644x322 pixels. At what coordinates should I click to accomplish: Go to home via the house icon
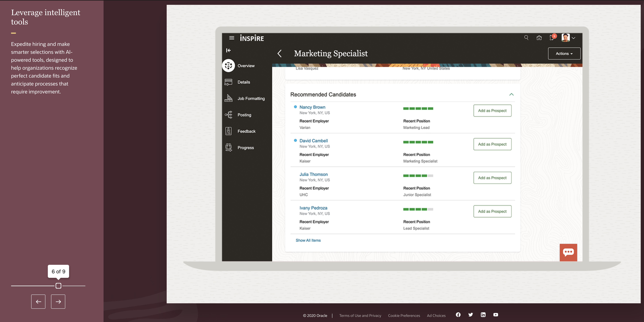click(x=539, y=38)
